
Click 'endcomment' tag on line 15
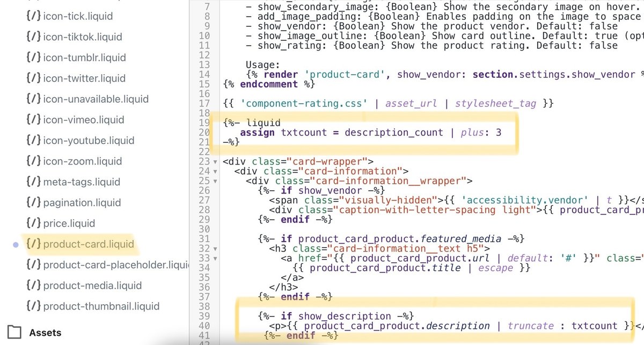click(268, 84)
